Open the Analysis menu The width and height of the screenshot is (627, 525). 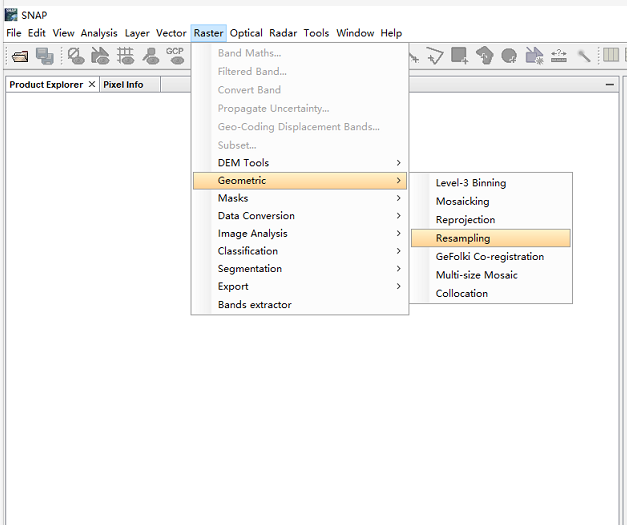click(99, 33)
